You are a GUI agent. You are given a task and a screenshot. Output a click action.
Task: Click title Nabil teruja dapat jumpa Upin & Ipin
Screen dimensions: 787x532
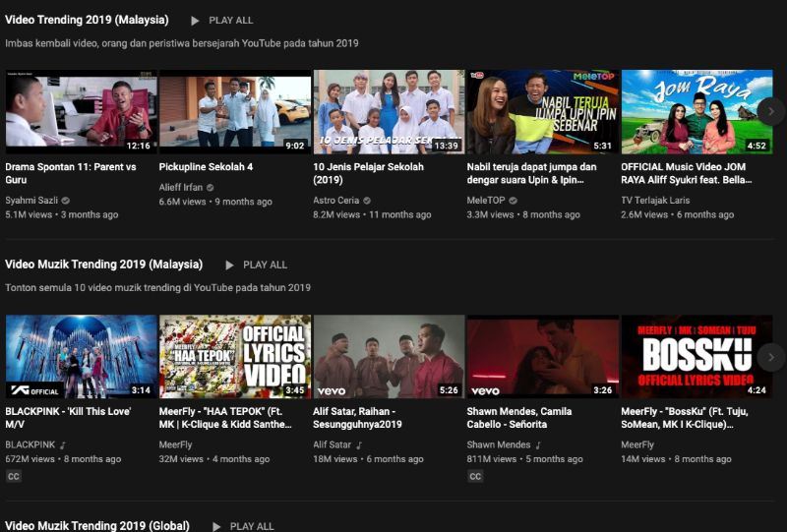pyautogui.click(x=531, y=173)
